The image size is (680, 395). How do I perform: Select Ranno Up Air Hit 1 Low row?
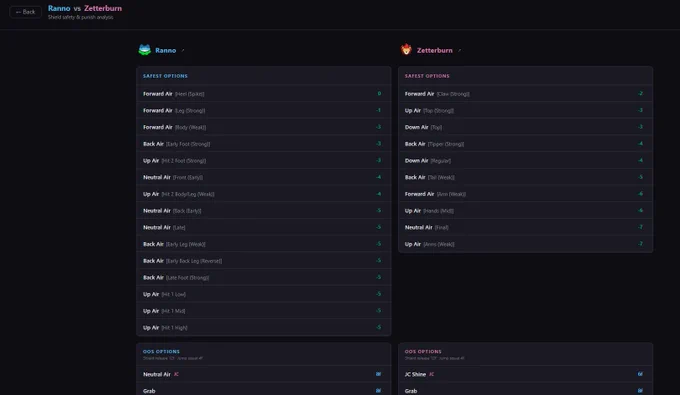pyautogui.click(x=264, y=294)
